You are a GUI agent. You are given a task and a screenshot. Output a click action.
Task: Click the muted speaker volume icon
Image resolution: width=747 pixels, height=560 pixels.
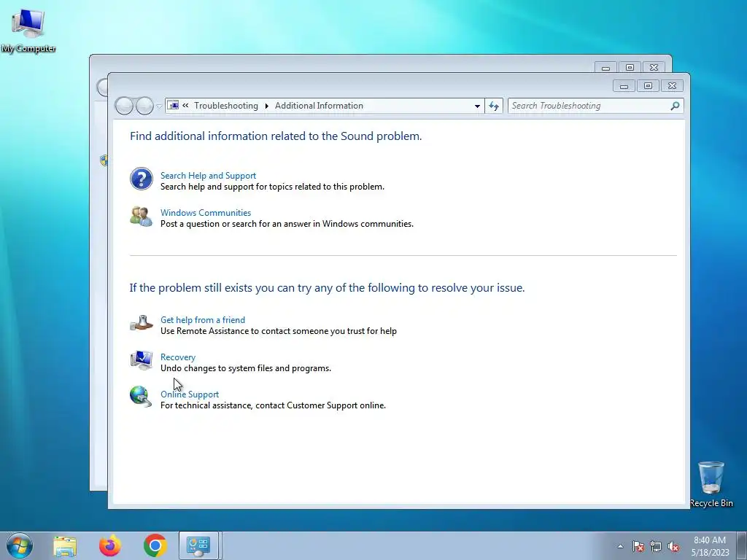[673, 546]
